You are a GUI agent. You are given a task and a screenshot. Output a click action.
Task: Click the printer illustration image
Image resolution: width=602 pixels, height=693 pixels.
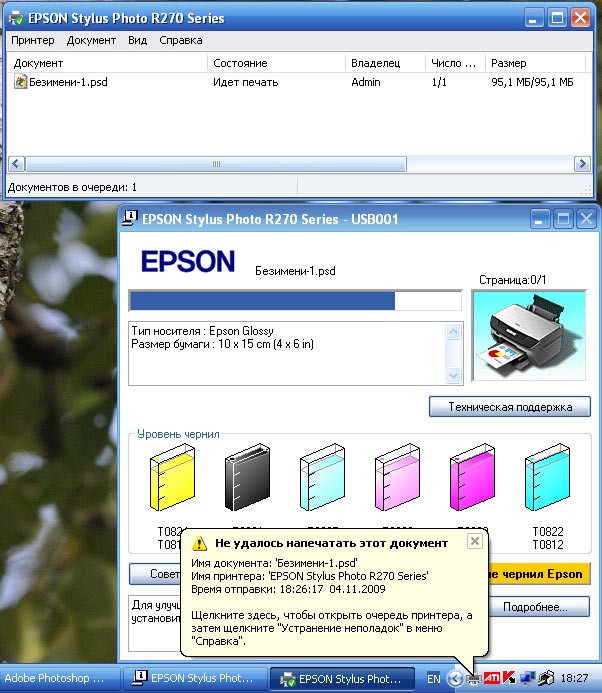[x=529, y=335]
